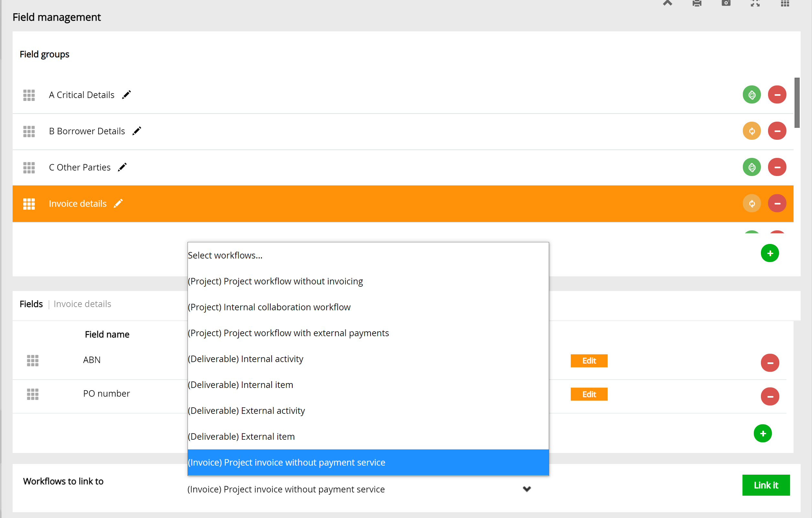The height and width of the screenshot is (518, 812).
Task: Select the Invoice details group label
Action: (x=78, y=204)
